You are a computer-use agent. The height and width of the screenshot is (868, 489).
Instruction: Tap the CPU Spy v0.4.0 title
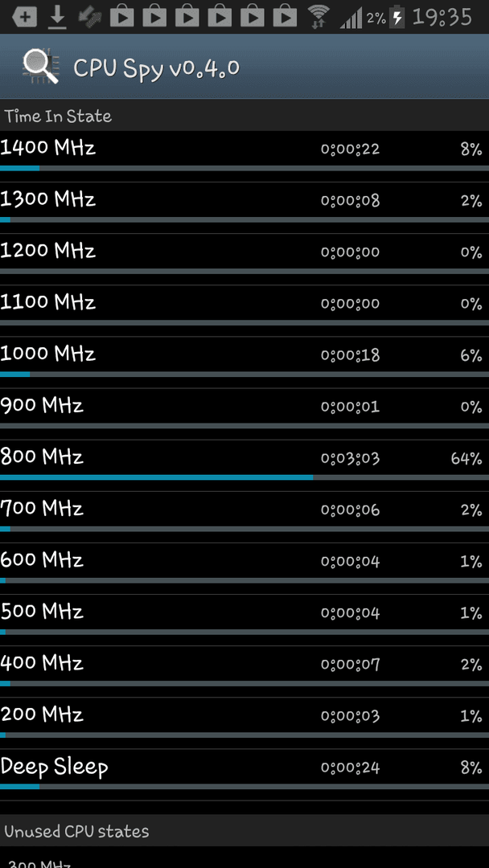pyautogui.click(x=157, y=68)
